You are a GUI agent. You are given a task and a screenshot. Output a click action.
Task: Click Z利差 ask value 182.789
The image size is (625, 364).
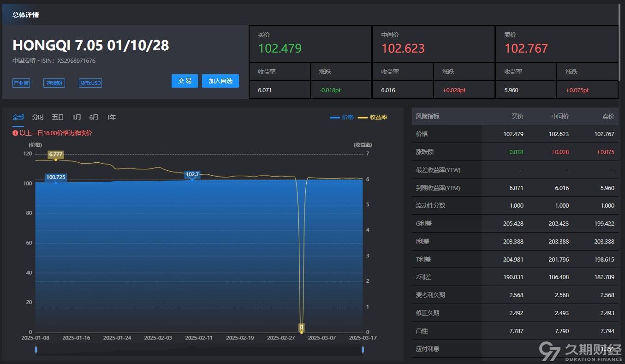(604, 277)
